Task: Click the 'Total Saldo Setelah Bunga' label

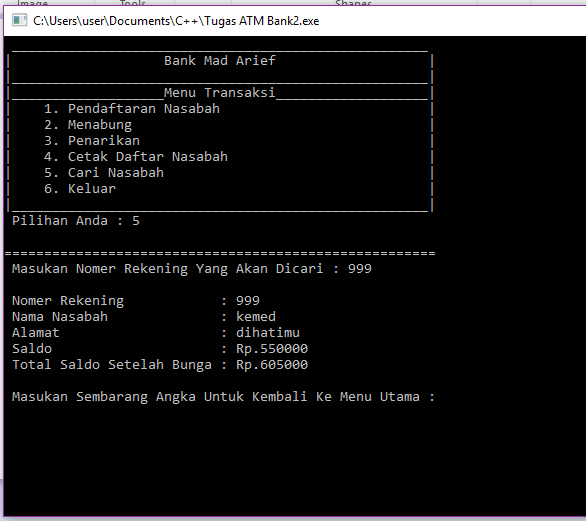Action: (x=112, y=365)
